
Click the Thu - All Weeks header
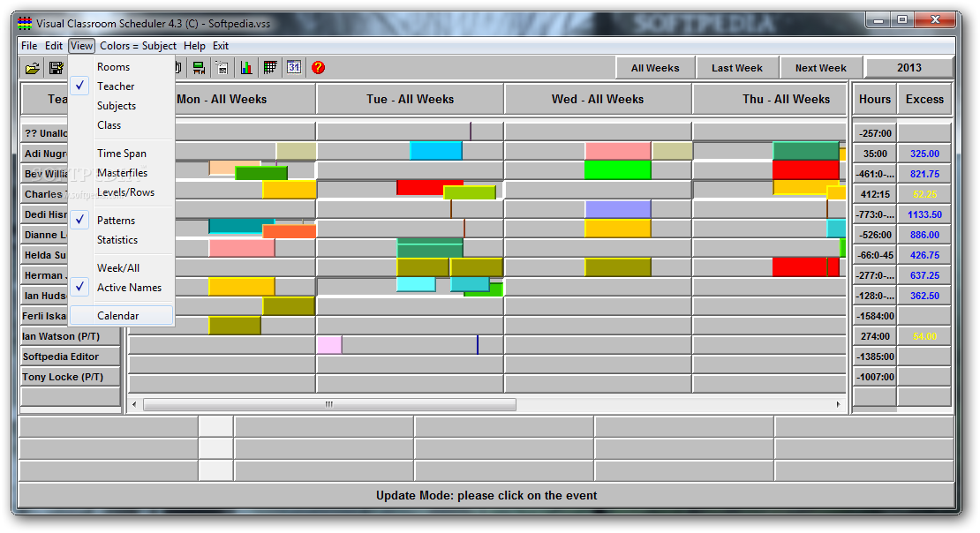(x=770, y=100)
